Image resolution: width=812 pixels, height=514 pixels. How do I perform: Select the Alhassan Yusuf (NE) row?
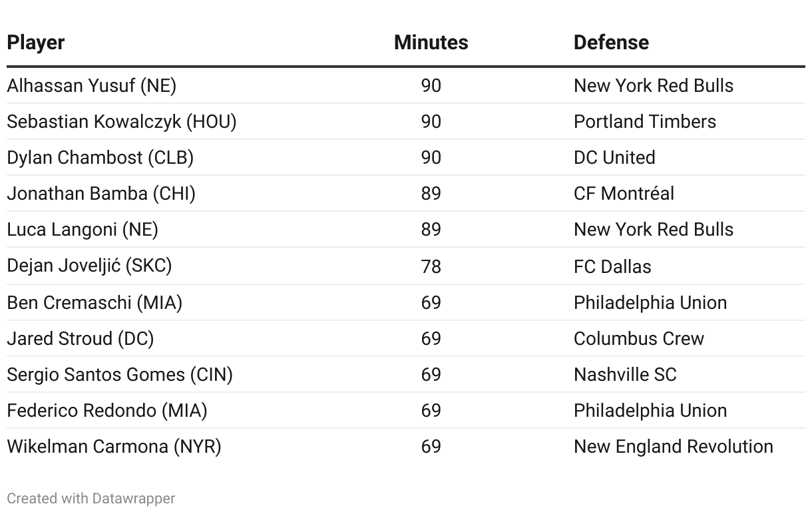click(91, 86)
